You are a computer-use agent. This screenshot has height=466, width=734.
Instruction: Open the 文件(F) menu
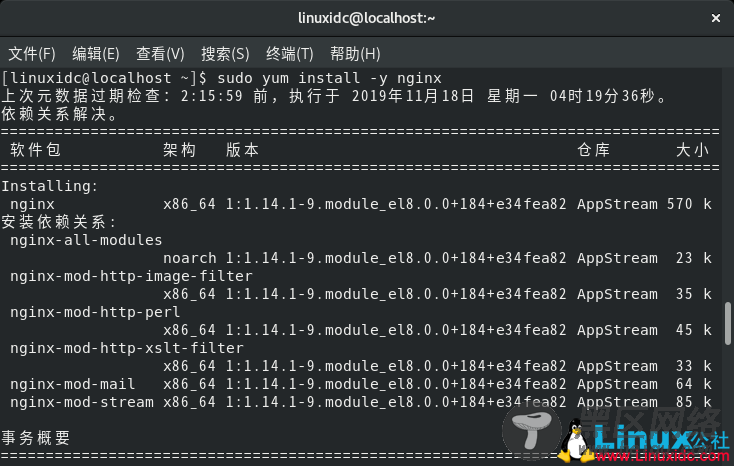32,54
